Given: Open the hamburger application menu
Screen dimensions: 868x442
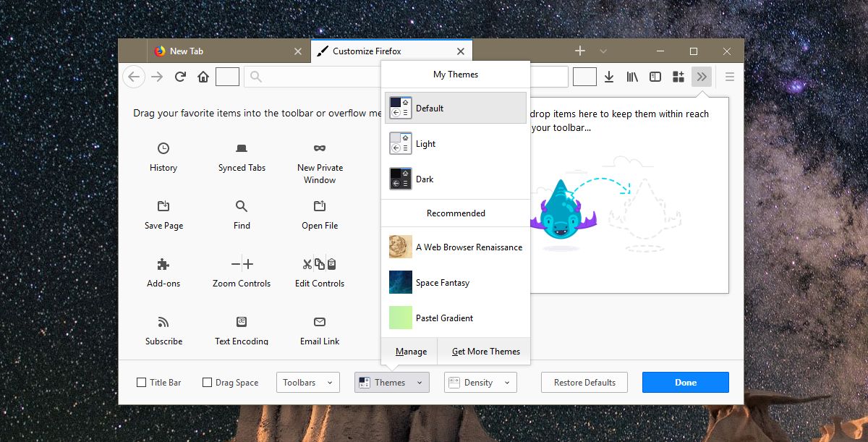Looking at the screenshot, I should click(x=730, y=77).
